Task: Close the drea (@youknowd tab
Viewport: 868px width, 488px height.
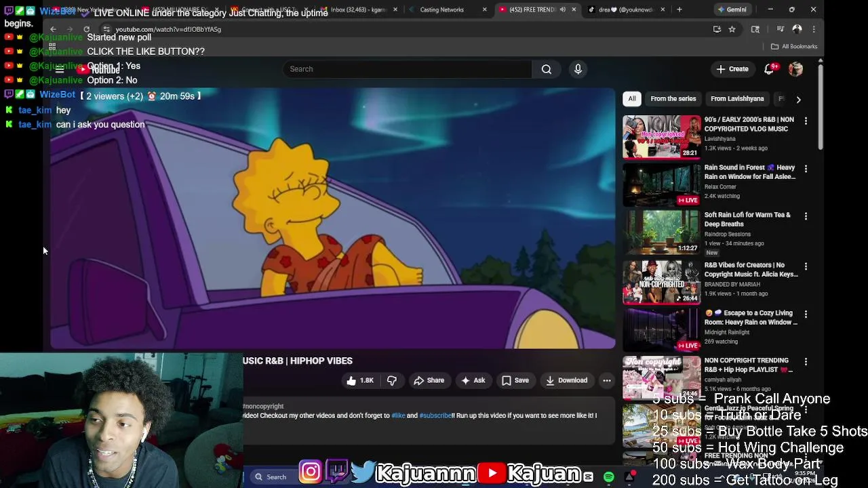Action: click(x=663, y=9)
